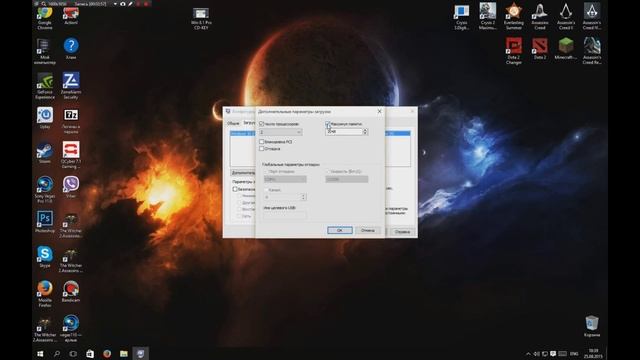This screenshot has height=360, width=640.
Task: Uncheck the Максимум памяти checkbox
Action: 327,124
